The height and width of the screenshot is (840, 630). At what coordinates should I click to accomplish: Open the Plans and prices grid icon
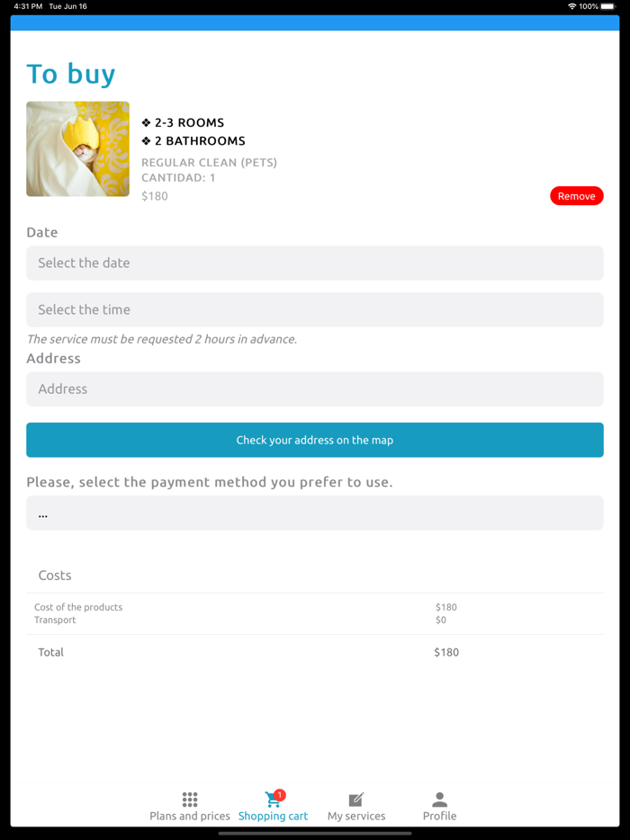pos(190,800)
